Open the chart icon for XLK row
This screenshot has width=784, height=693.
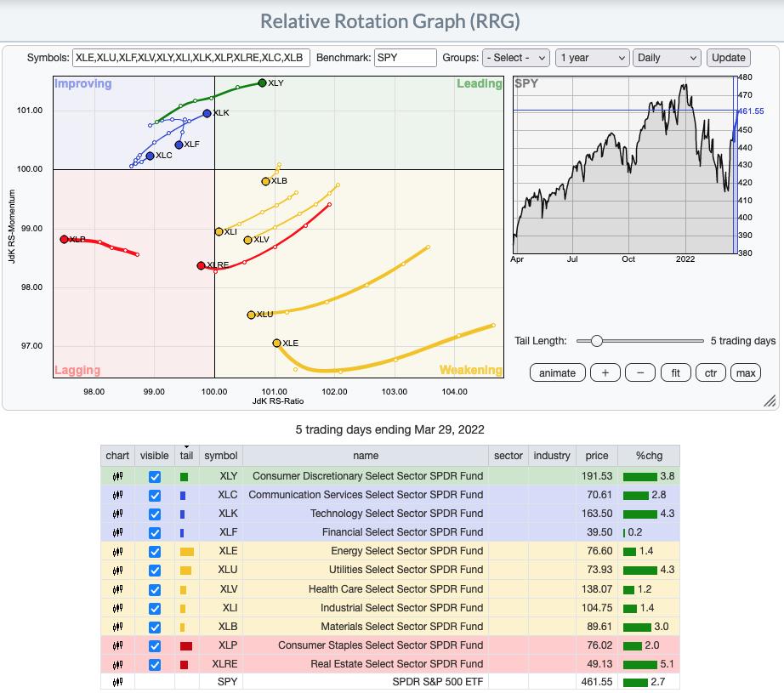click(117, 514)
